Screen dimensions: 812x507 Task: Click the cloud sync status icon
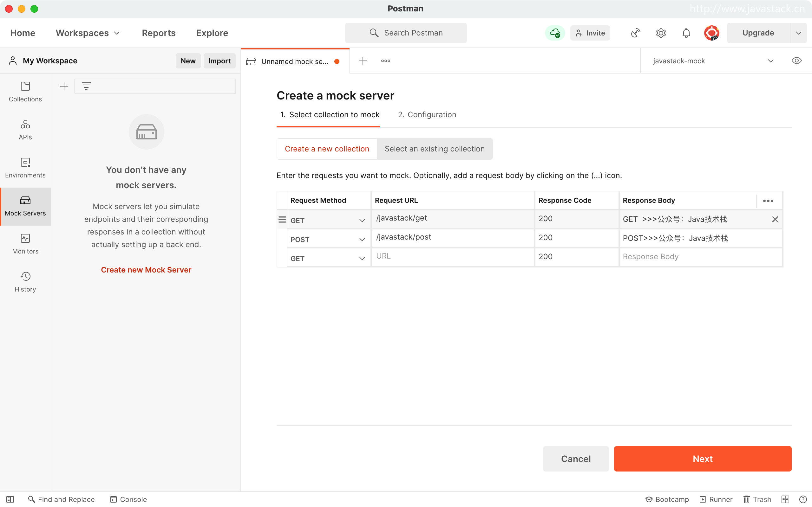pos(555,33)
